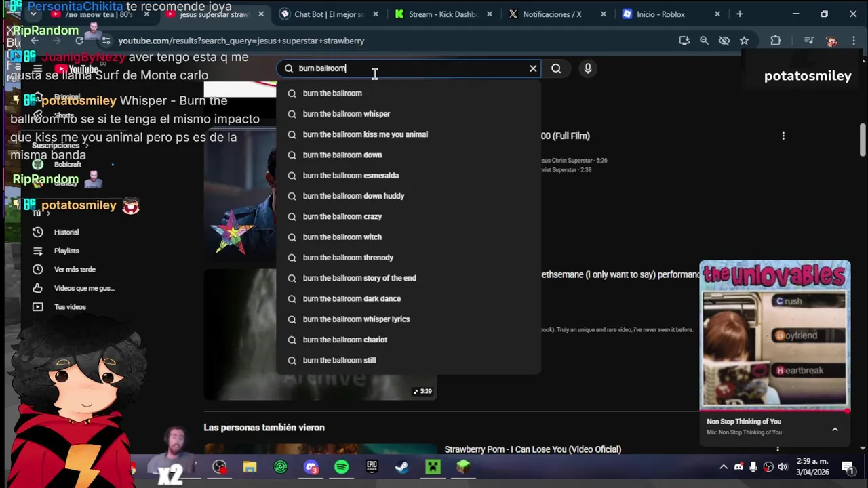Click the crossed-out eye icon in address bar
Screen dimensions: 868x488
[724, 41]
